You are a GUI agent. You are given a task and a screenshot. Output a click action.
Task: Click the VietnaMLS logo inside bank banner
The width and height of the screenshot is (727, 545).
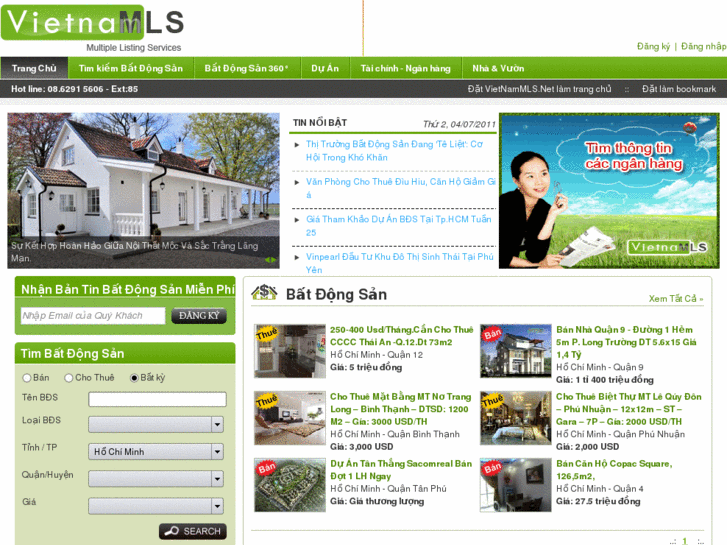(667, 247)
